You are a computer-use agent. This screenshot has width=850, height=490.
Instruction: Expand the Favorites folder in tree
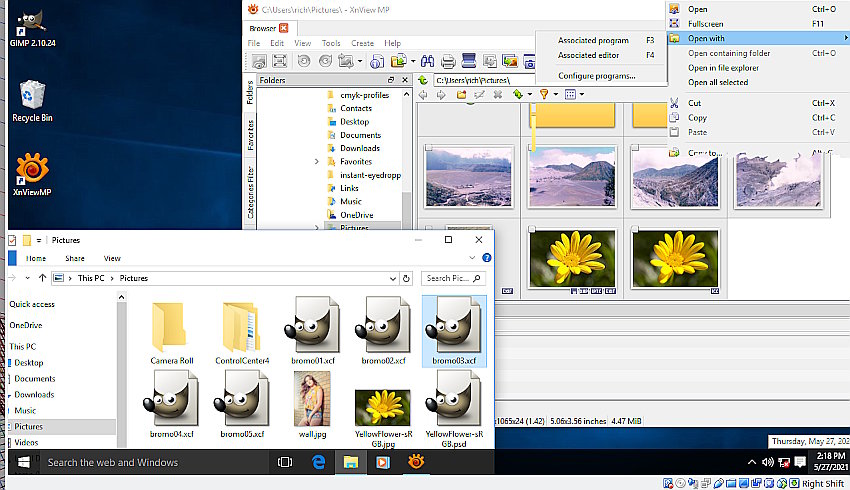pyautogui.click(x=317, y=161)
